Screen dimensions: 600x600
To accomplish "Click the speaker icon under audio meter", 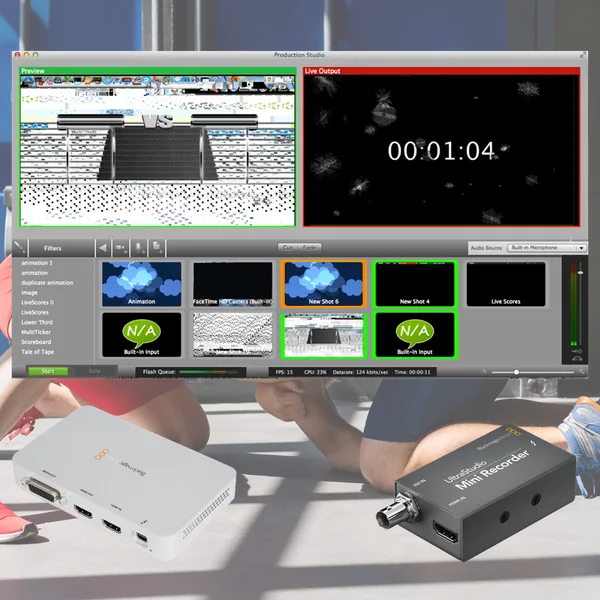I will pyautogui.click(x=577, y=351).
